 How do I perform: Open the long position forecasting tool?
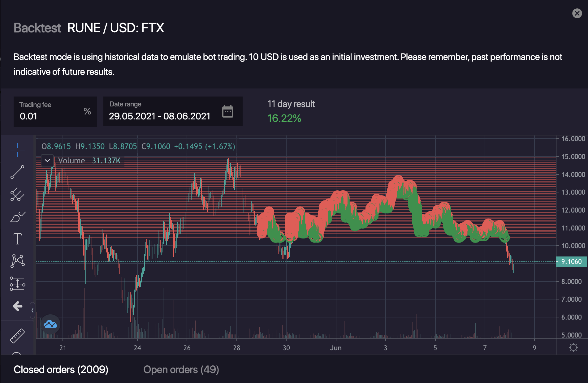click(x=17, y=283)
